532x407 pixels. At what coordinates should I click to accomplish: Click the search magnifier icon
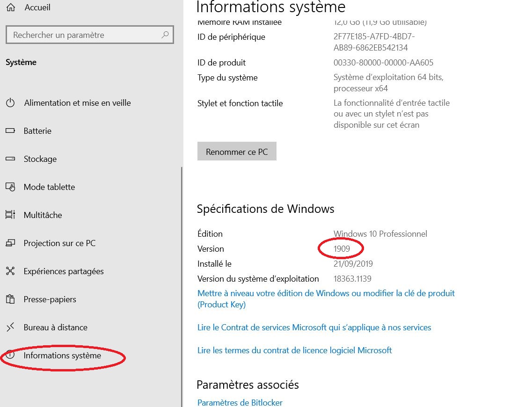coord(165,35)
